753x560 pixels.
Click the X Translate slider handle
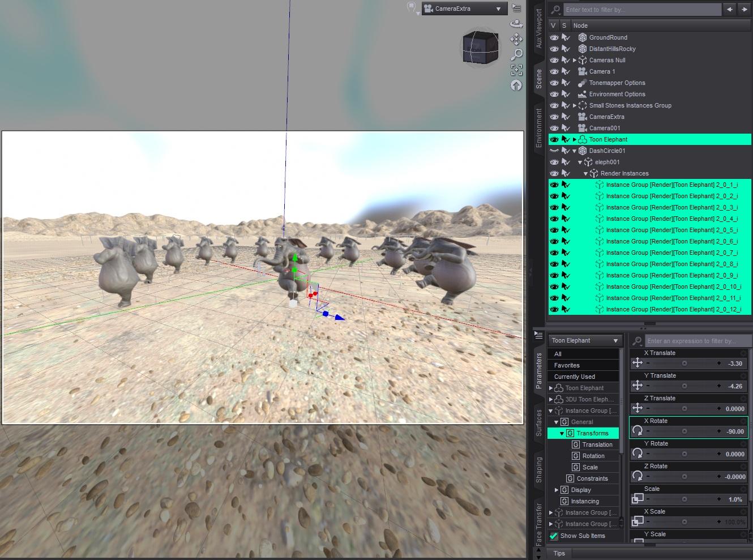pyautogui.click(x=684, y=364)
